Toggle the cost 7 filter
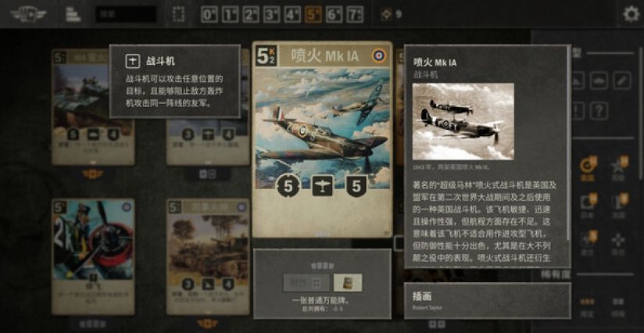Viewport: 644px width, 333px height. click(x=355, y=14)
